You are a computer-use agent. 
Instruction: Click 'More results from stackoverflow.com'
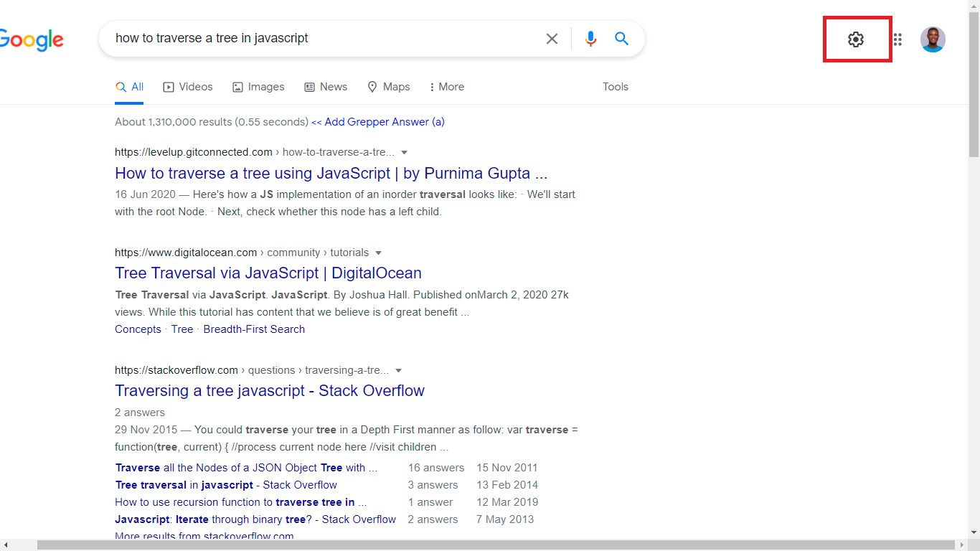click(x=204, y=536)
